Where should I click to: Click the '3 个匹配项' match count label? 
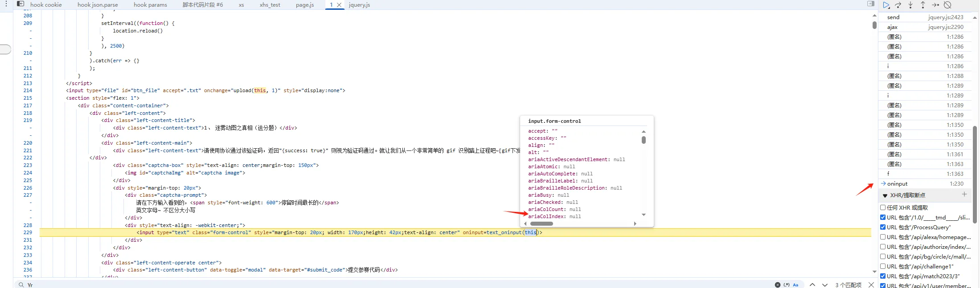(848, 285)
